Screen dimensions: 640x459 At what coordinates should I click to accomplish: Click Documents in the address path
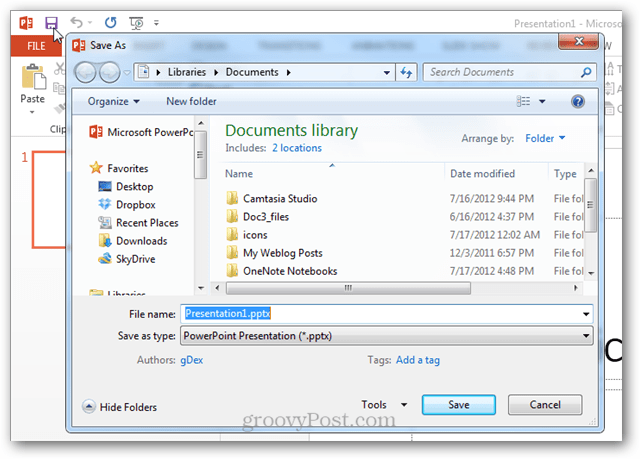[252, 72]
